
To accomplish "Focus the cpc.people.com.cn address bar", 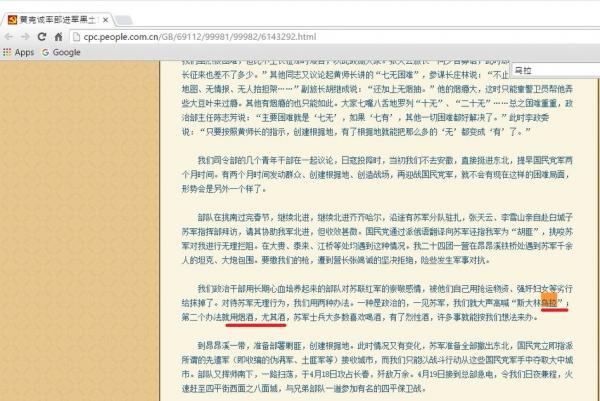I will pos(250,37).
